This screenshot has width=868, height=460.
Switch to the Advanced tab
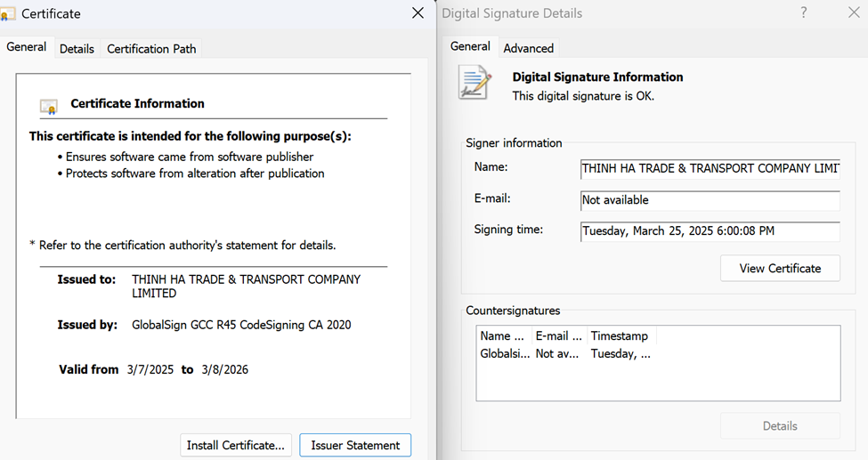529,48
